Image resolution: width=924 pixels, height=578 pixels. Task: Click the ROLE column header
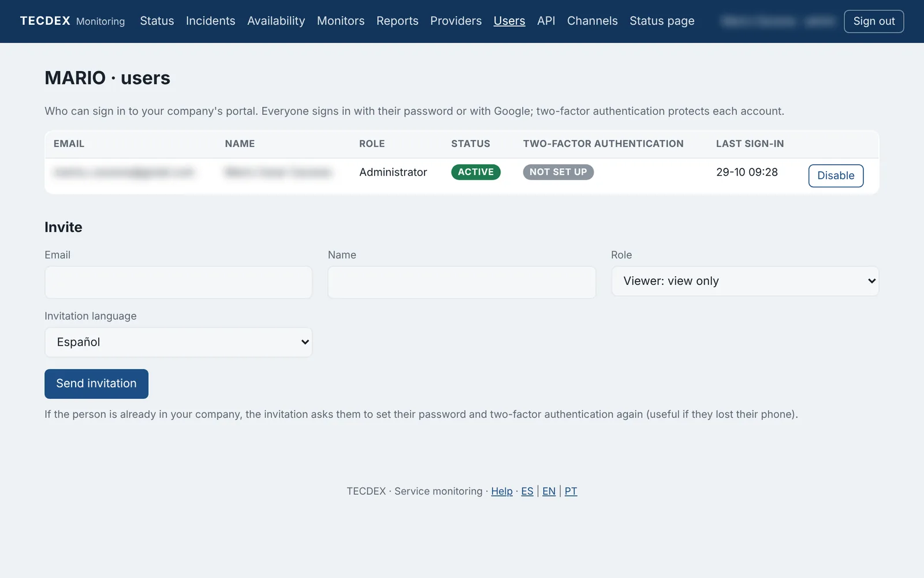tap(372, 144)
